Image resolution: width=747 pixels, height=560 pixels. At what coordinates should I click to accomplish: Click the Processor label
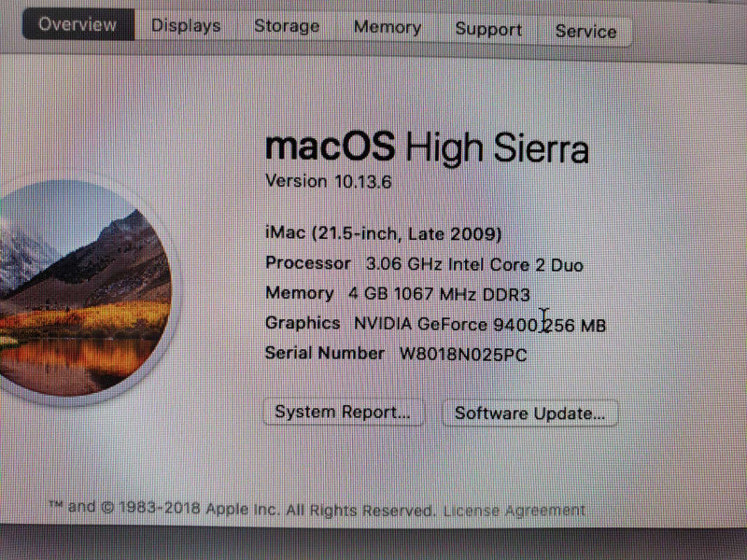pos(308,263)
